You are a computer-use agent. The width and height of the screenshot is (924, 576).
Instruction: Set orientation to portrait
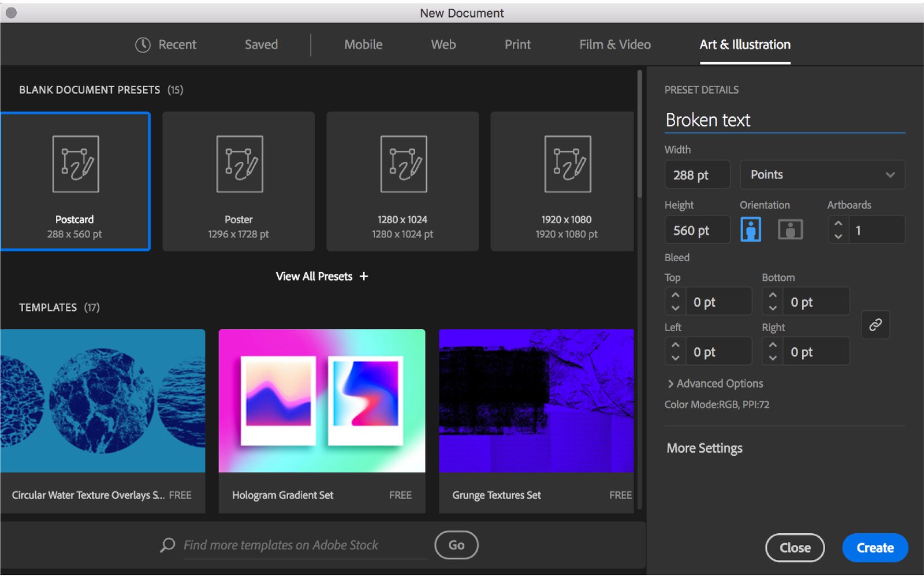pos(751,229)
